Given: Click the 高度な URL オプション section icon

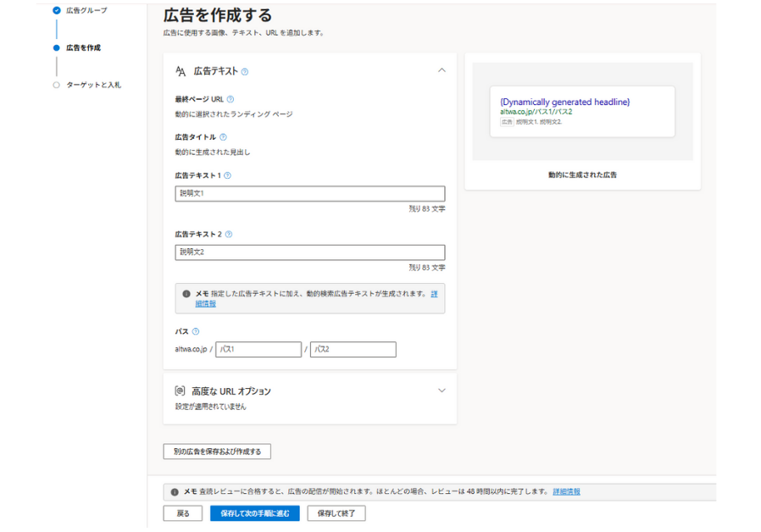Looking at the screenshot, I should [x=180, y=391].
